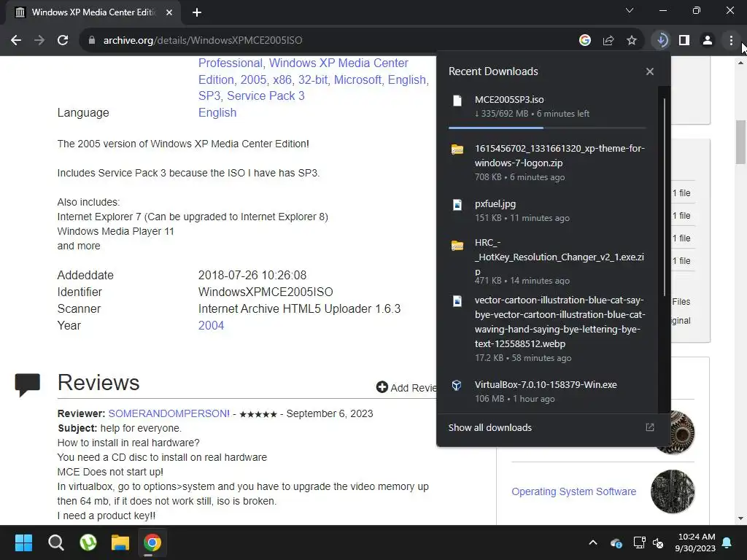Open the Chrome three-dot menu
The height and width of the screenshot is (560, 747).
[731, 41]
